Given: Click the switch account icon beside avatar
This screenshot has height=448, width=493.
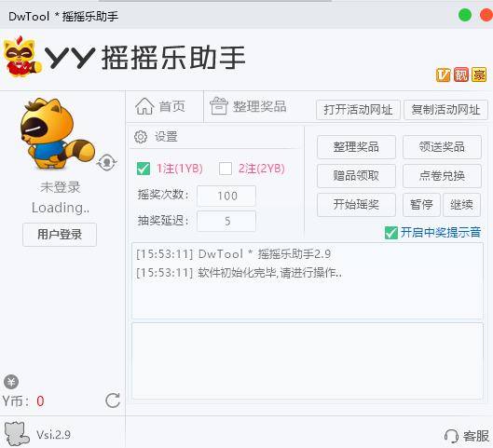Looking at the screenshot, I should pos(107,162).
